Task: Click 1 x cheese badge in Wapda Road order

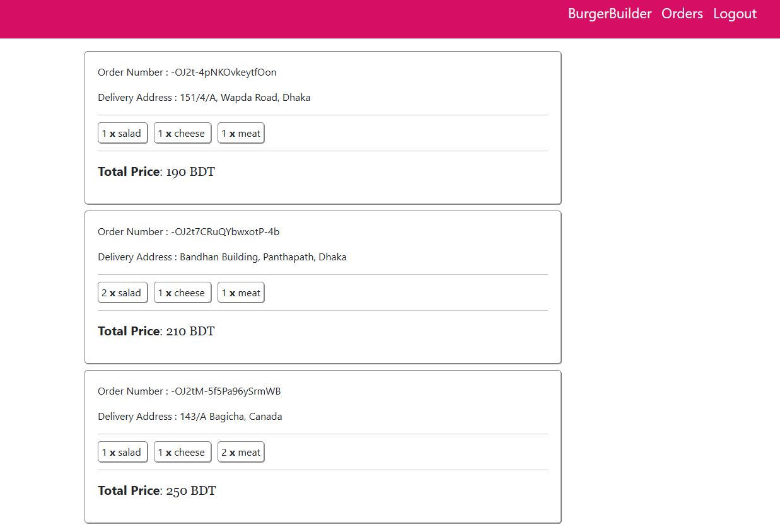Action: 182,134
